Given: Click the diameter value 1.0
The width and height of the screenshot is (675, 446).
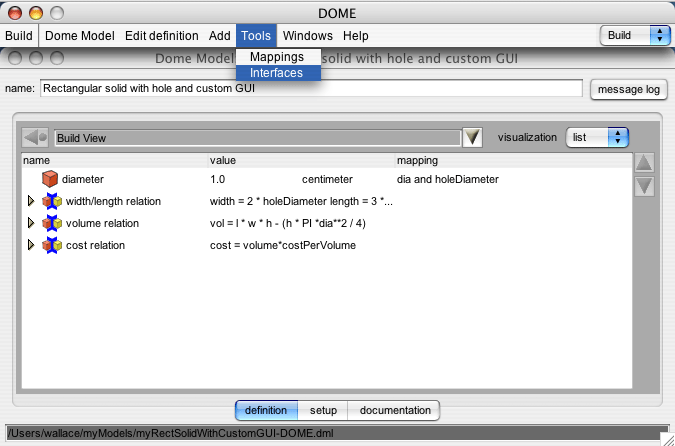Looking at the screenshot, I should pos(217,179).
